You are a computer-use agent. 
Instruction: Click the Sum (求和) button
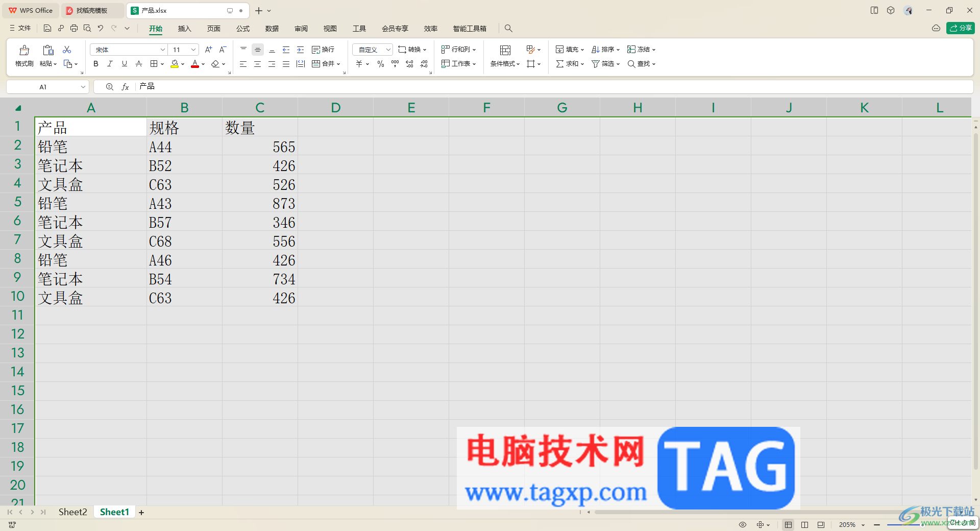570,64
